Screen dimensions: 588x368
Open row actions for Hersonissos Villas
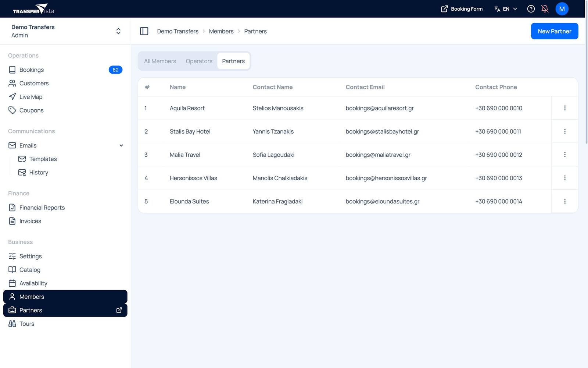[564, 178]
